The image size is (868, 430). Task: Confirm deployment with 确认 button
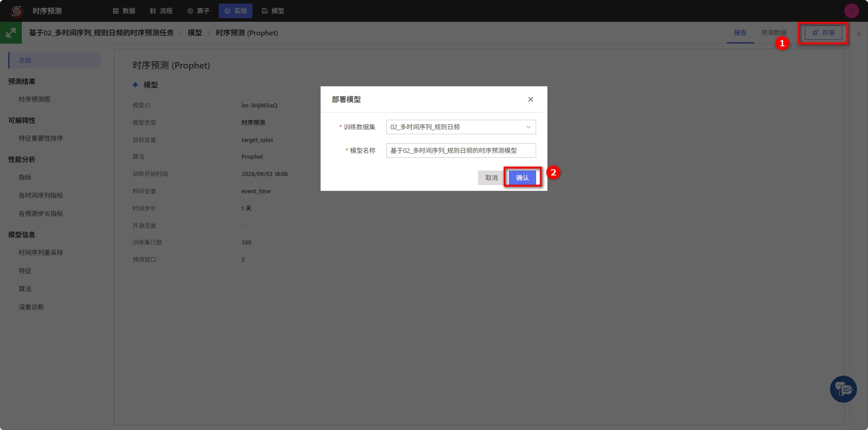coord(523,178)
